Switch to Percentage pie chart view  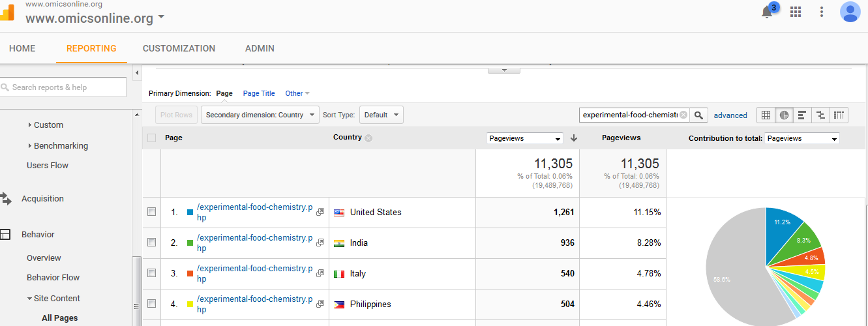point(784,115)
